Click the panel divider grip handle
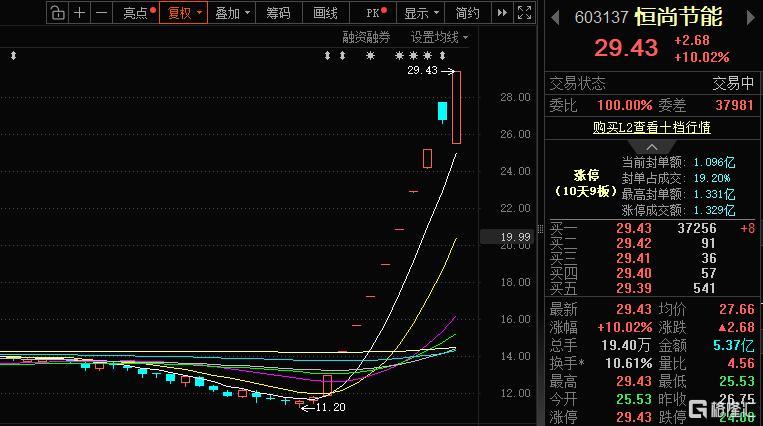This screenshot has height=426, width=763. pyautogui.click(x=540, y=229)
